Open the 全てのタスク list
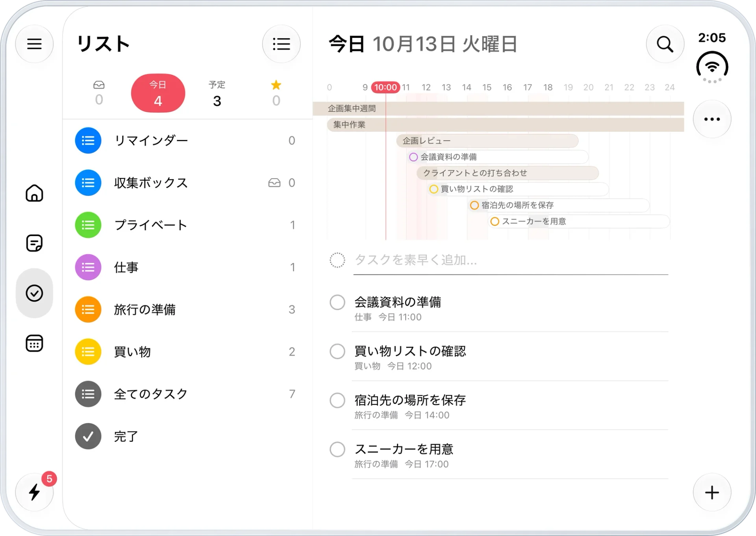The width and height of the screenshot is (756, 536). coord(187,394)
